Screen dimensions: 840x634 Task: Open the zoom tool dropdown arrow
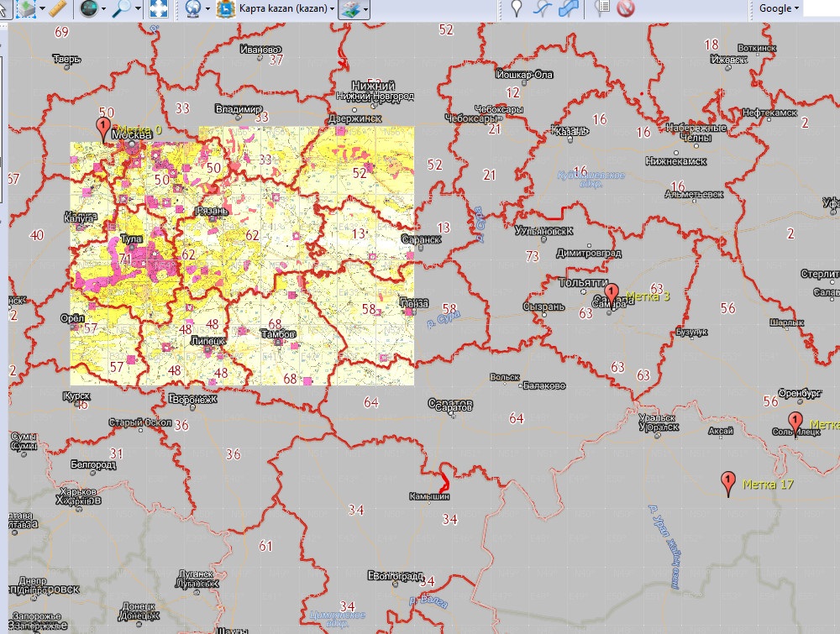click(x=139, y=9)
